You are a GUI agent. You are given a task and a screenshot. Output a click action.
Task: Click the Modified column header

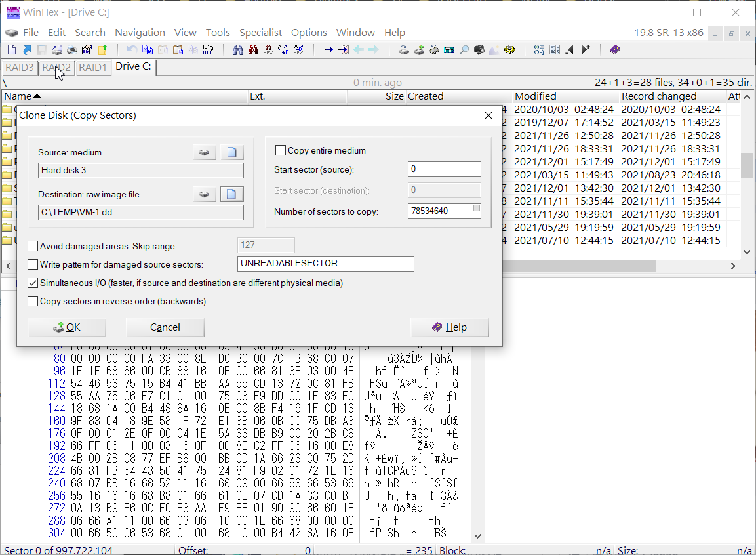[x=566, y=96]
